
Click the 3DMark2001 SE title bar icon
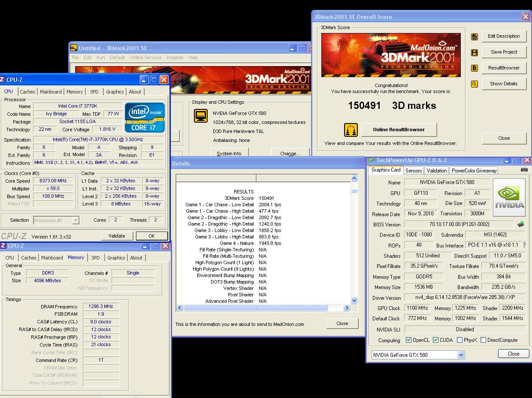[x=74, y=48]
